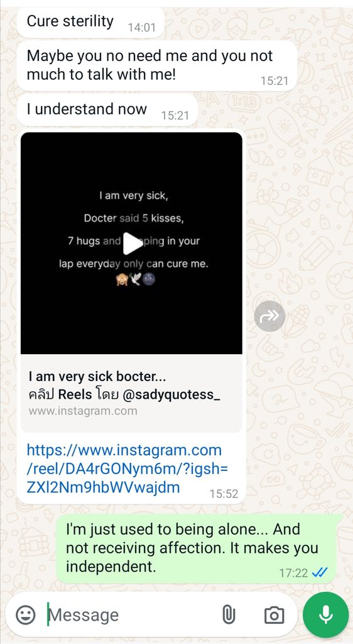
Task: Open the link preview titled "I am very sick bocter..."
Action: [131, 393]
